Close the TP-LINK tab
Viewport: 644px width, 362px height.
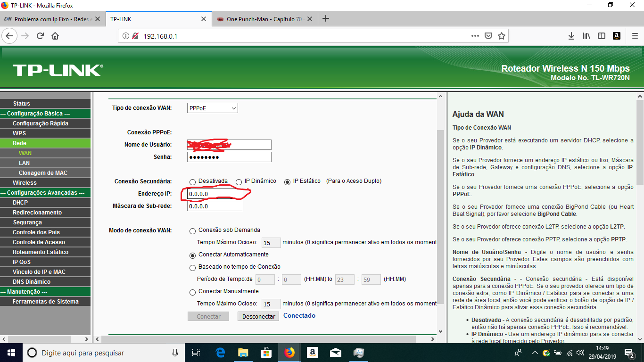(204, 19)
